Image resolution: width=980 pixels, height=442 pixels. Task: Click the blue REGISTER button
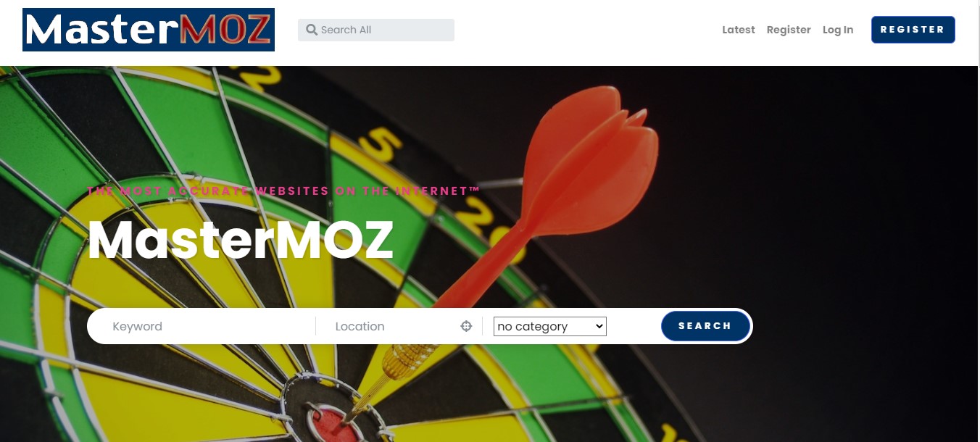[x=913, y=30]
